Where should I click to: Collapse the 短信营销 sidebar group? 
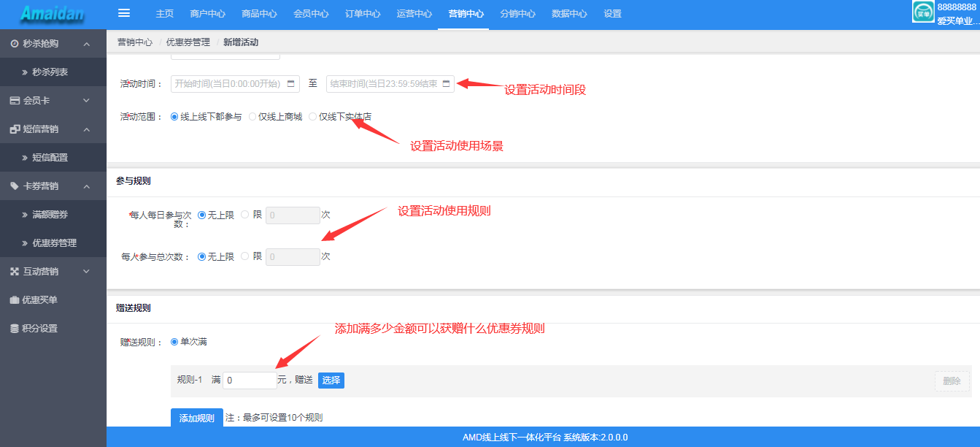tap(86, 129)
